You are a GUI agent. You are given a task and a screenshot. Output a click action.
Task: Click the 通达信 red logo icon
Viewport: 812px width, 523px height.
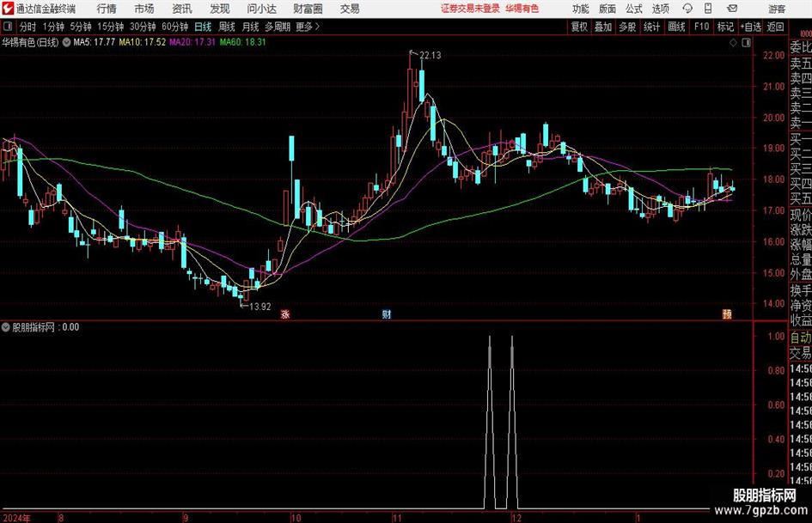(7, 9)
